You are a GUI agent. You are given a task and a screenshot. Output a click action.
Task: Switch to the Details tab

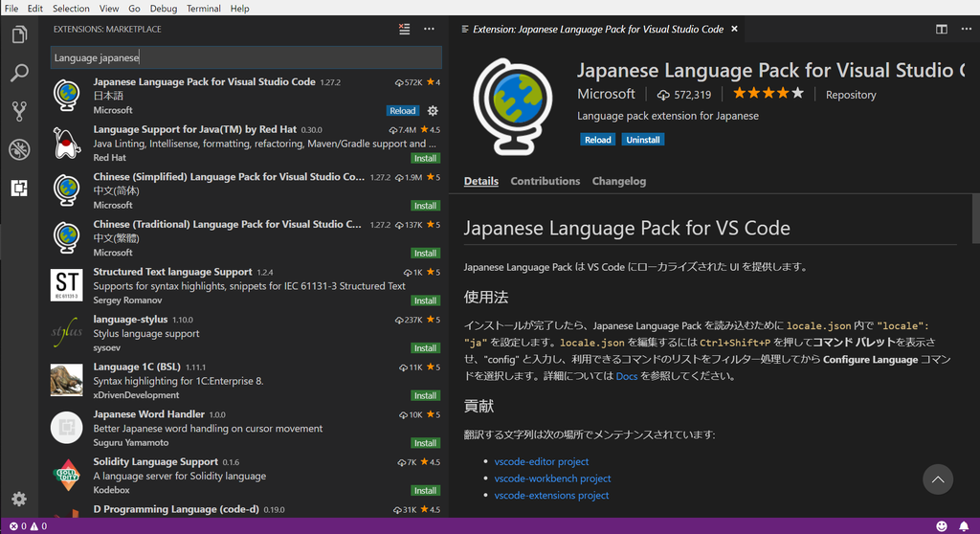(x=481, y=181)
